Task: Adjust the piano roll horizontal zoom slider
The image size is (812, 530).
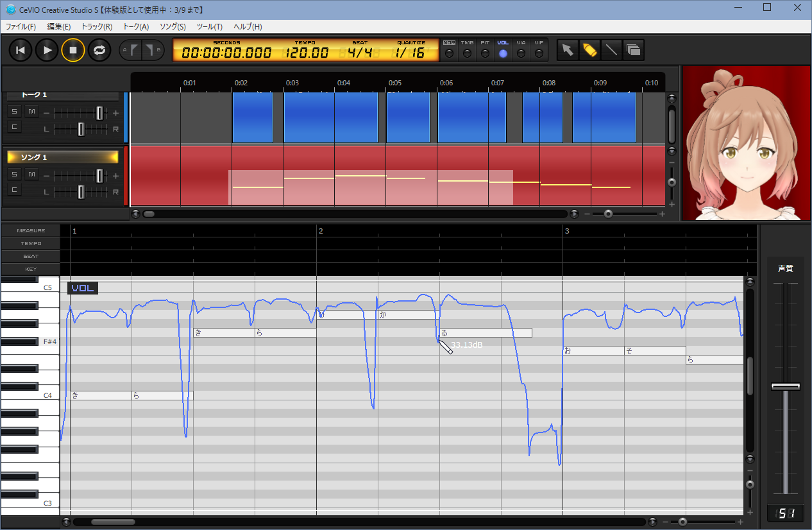Action: pos(682,522)
